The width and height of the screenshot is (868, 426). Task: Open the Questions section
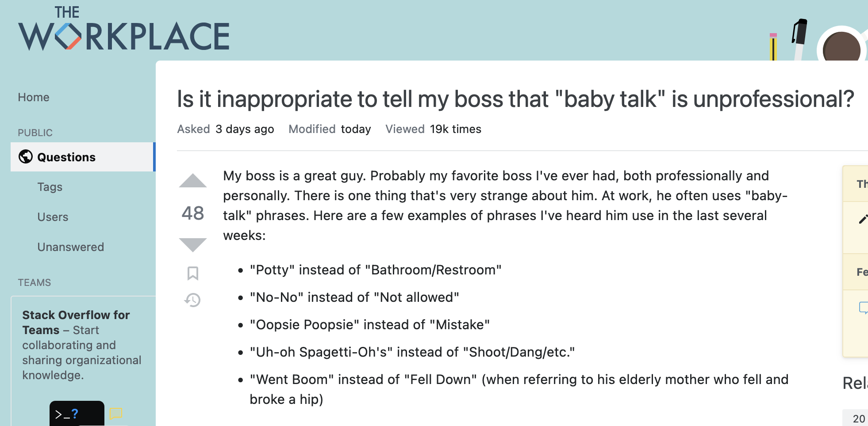66,157
